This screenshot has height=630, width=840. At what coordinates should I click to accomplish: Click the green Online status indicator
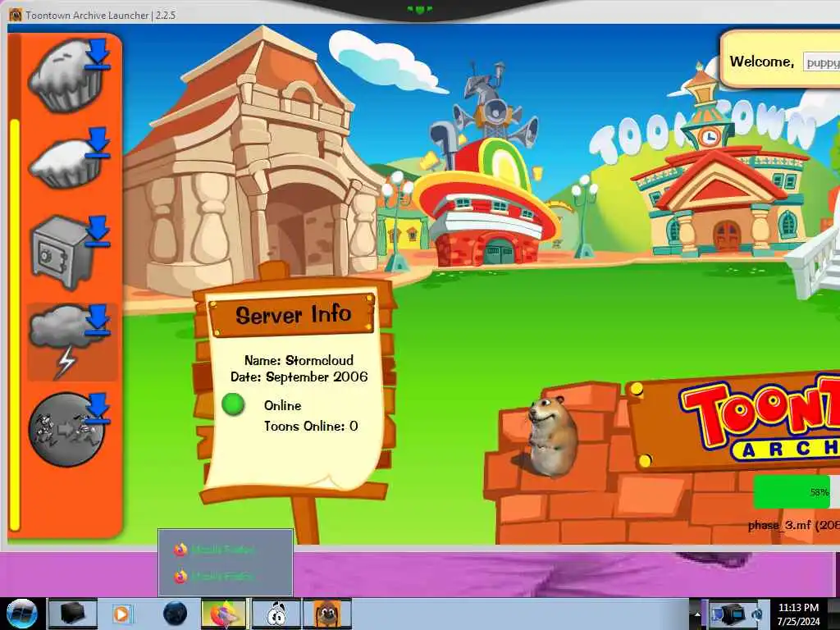pos(233,404)
